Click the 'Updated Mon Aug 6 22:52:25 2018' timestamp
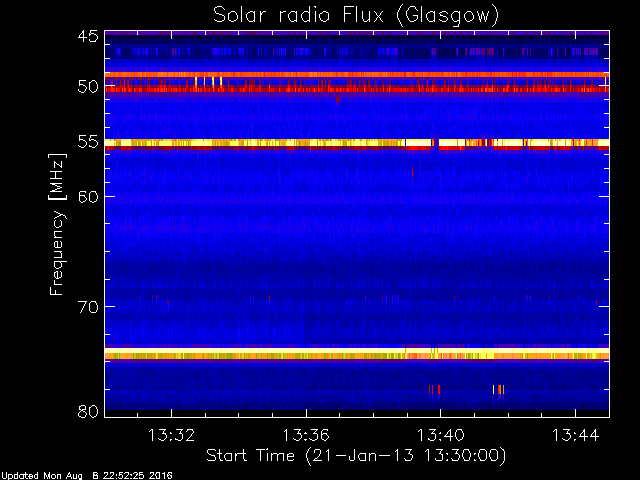Viewport: 640px width, 480px height. click(x=87, y=476)
